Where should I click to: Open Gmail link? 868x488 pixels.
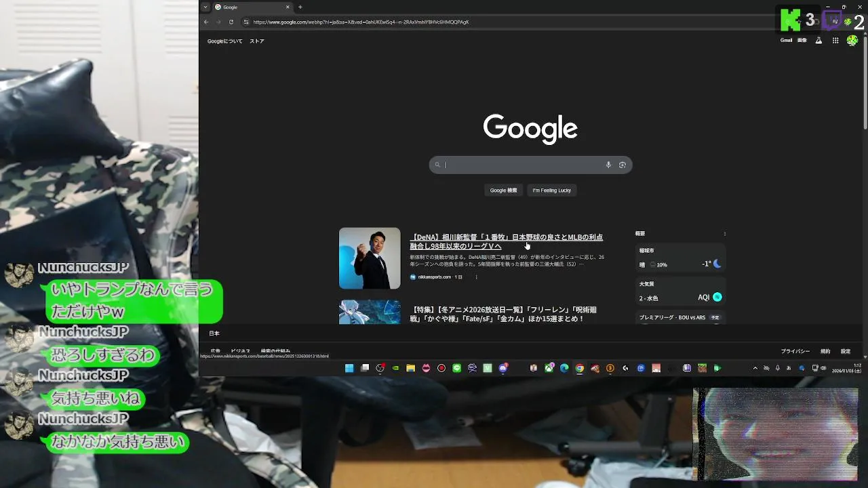pos(786,41)
